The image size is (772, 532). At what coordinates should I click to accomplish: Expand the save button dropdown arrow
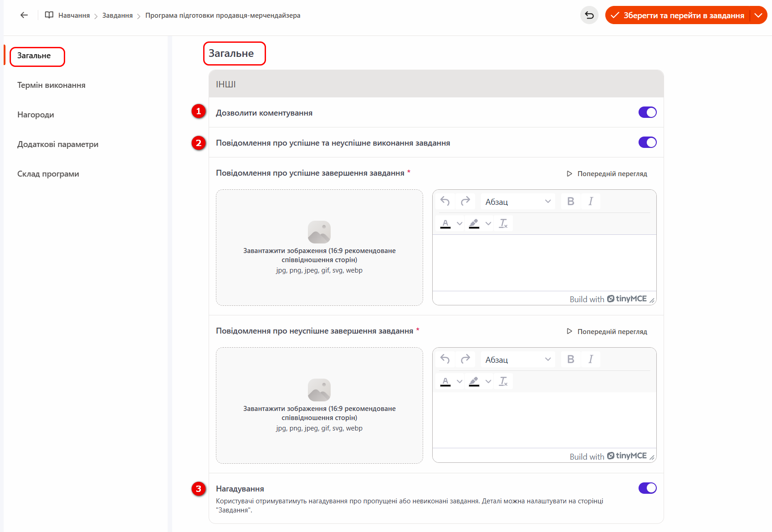click(758, 15)
